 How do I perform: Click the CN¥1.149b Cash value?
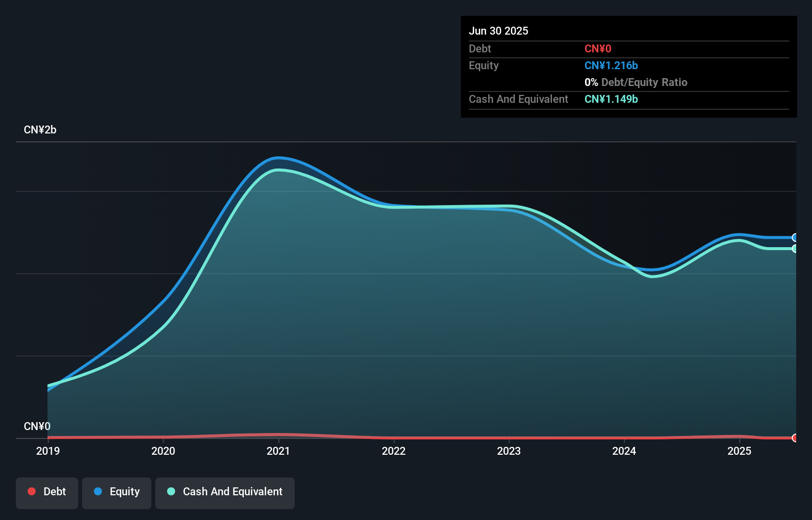(x=611, y=99)
